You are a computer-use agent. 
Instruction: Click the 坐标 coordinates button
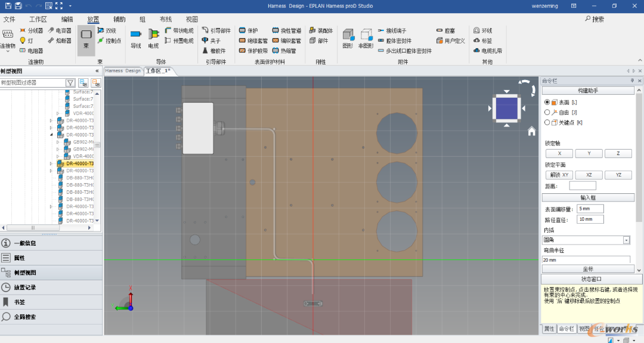[x=588, y=269]
